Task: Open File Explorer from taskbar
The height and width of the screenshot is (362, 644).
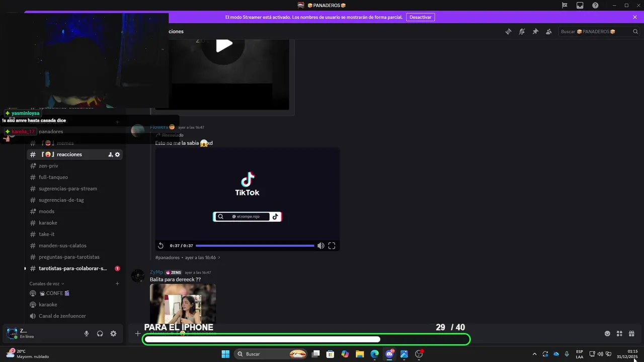Action: point(360,354)
